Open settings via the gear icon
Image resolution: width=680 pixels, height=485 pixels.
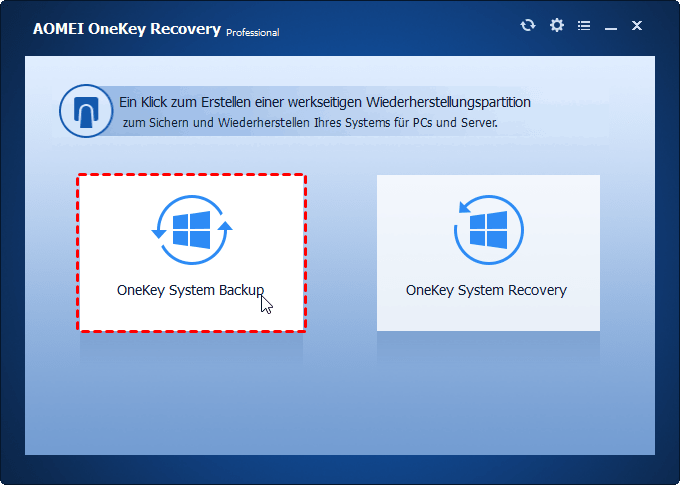tap(557, 25)
